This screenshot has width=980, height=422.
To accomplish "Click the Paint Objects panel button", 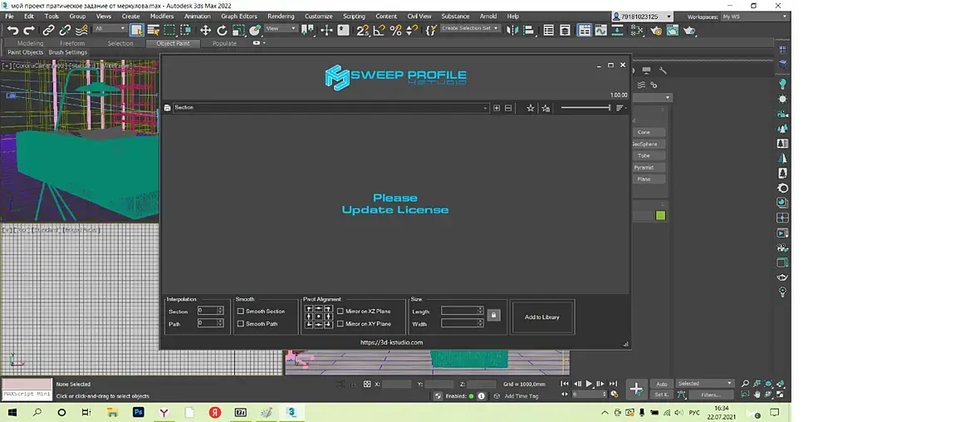I will pos(26,52).
